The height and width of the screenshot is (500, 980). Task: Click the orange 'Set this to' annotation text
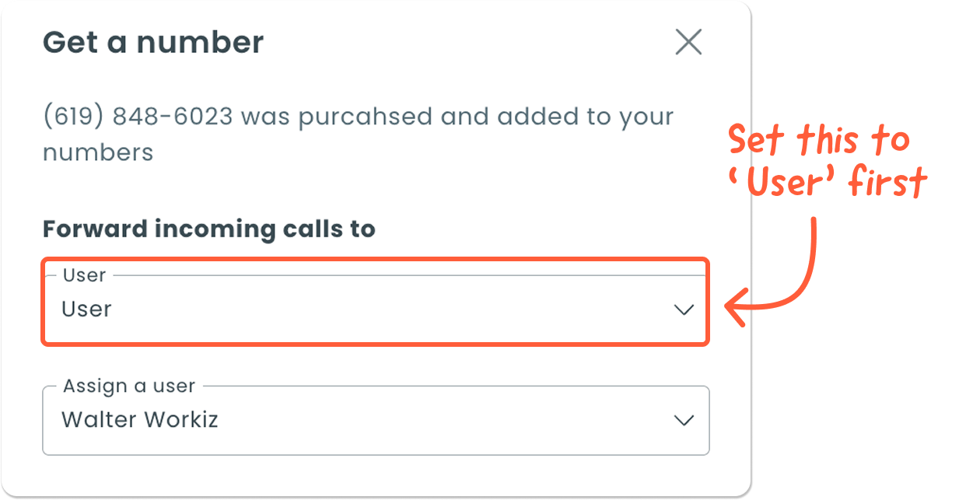click(x=818, y=141)
